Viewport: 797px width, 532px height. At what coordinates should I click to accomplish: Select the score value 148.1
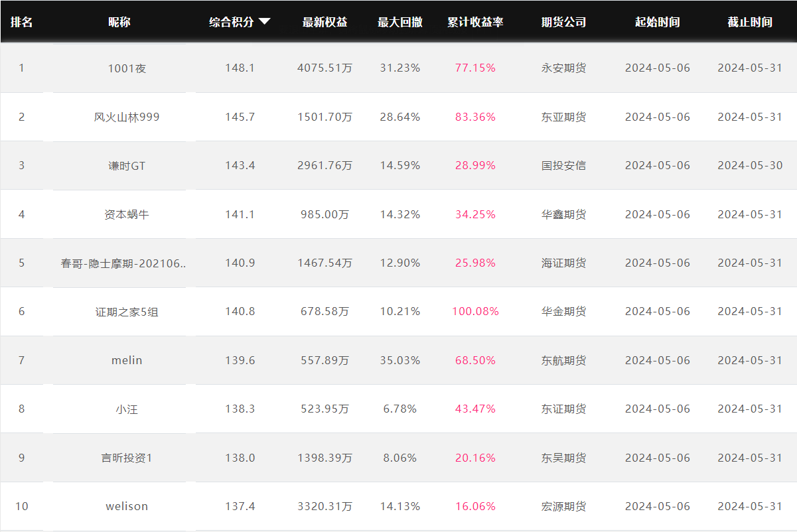click(240, 68)
